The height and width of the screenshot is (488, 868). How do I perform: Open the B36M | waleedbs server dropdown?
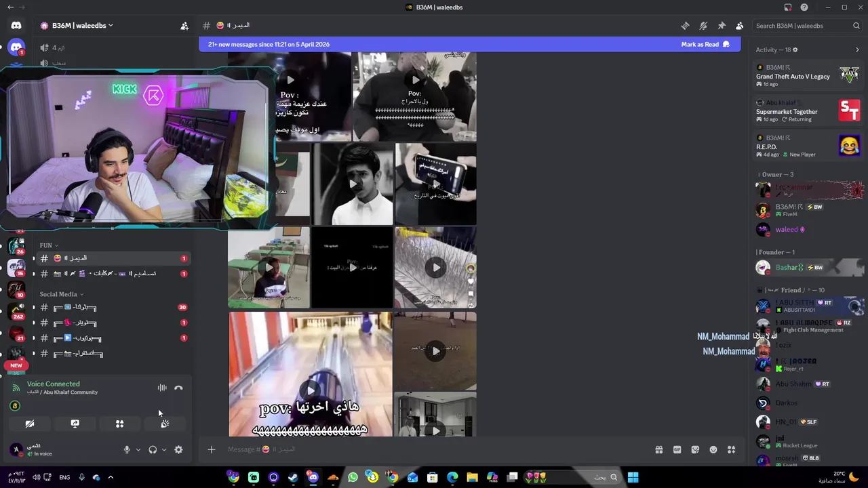[x=81, y=26]
